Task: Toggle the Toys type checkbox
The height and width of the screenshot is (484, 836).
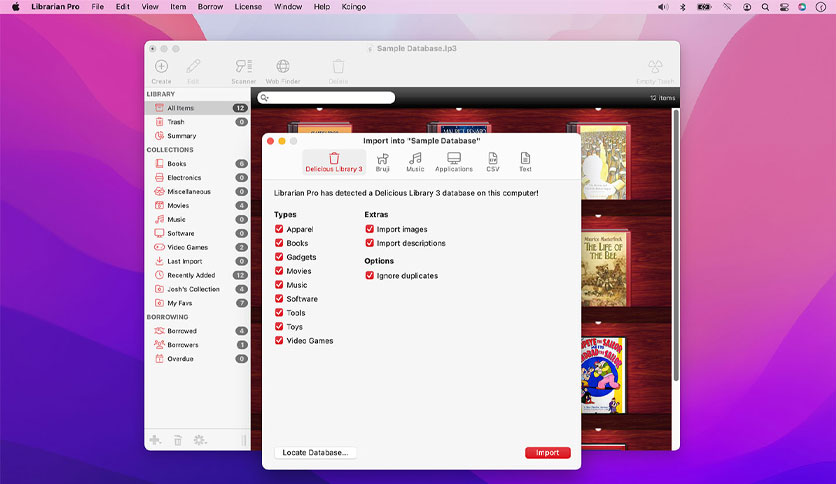Action: [x=279, y=326]
